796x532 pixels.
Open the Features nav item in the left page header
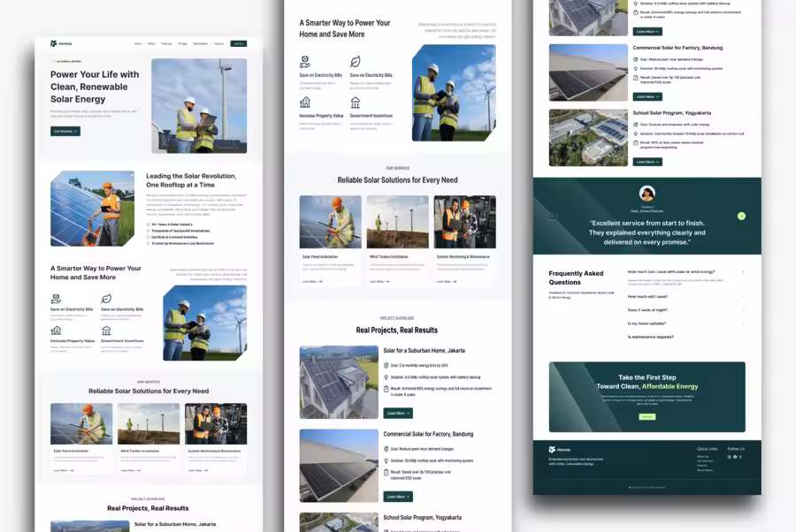[x=166, y=43]
